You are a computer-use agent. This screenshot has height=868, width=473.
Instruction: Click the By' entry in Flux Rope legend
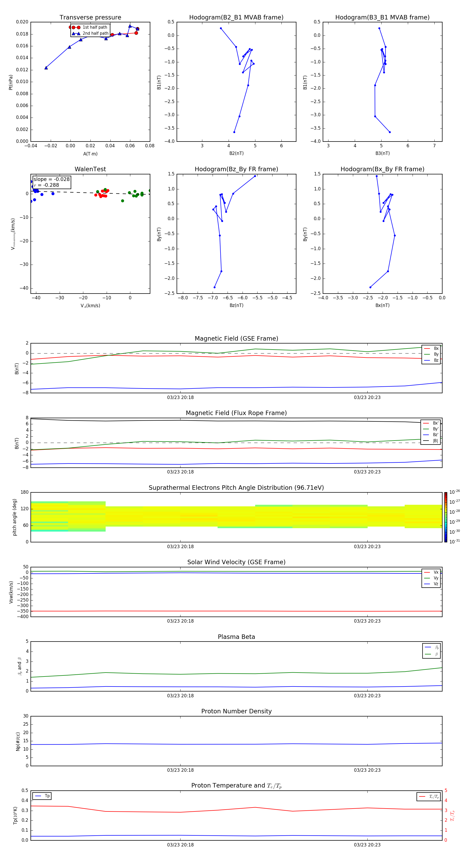coord(431,429)
